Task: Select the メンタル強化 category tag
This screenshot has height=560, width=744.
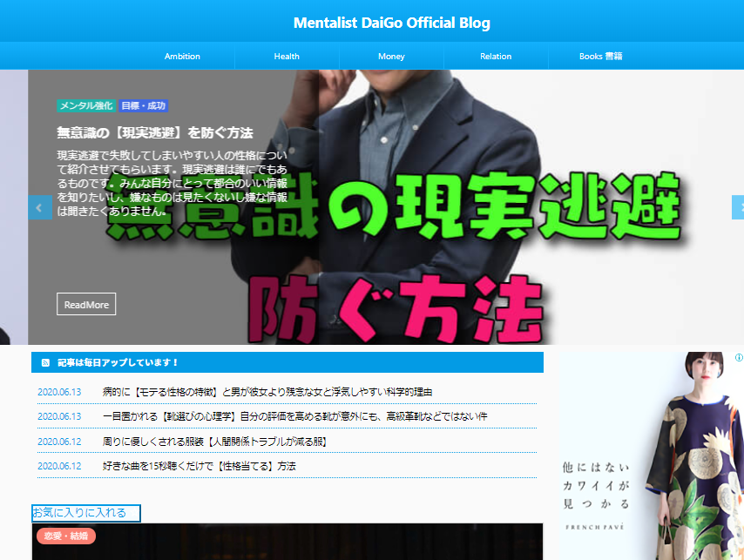Action: click(x=85, y=105)
